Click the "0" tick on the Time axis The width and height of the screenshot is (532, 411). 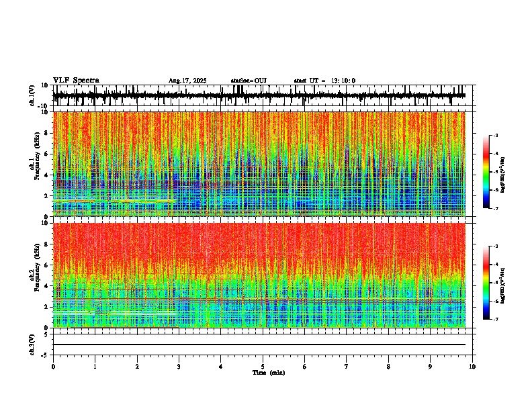(x=53, y=367)
